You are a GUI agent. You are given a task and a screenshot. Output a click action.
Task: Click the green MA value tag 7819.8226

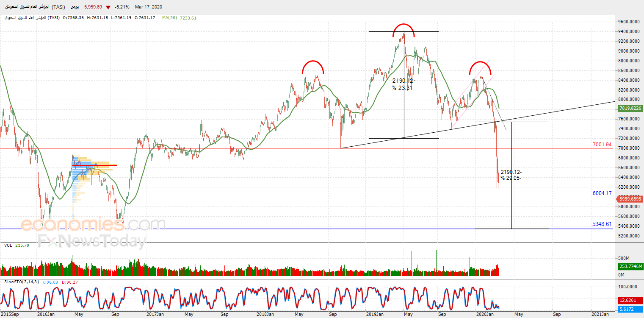point(630,108)
